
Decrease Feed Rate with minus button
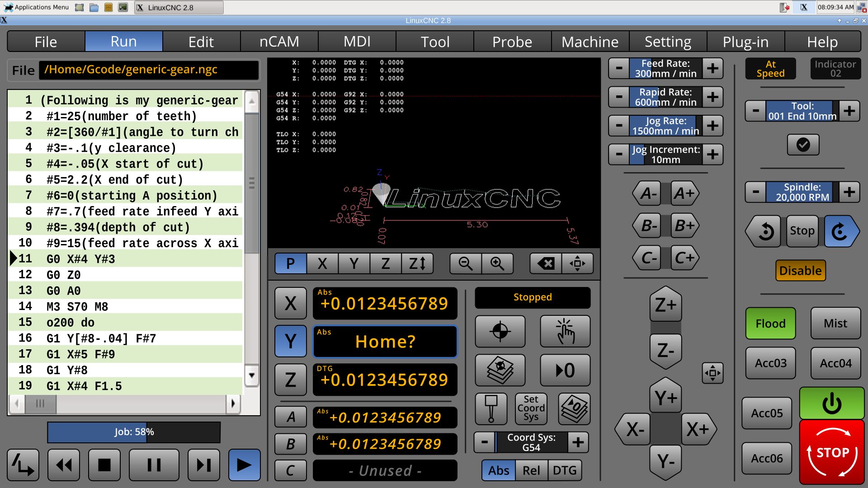pos(619,69)
